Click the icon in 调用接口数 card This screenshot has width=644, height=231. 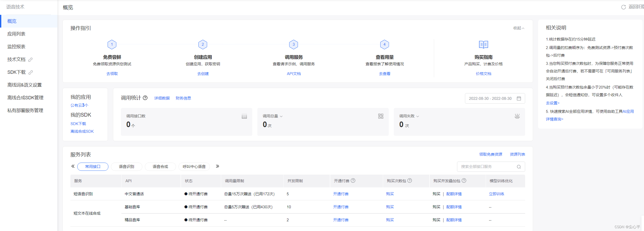pos(244,116)
